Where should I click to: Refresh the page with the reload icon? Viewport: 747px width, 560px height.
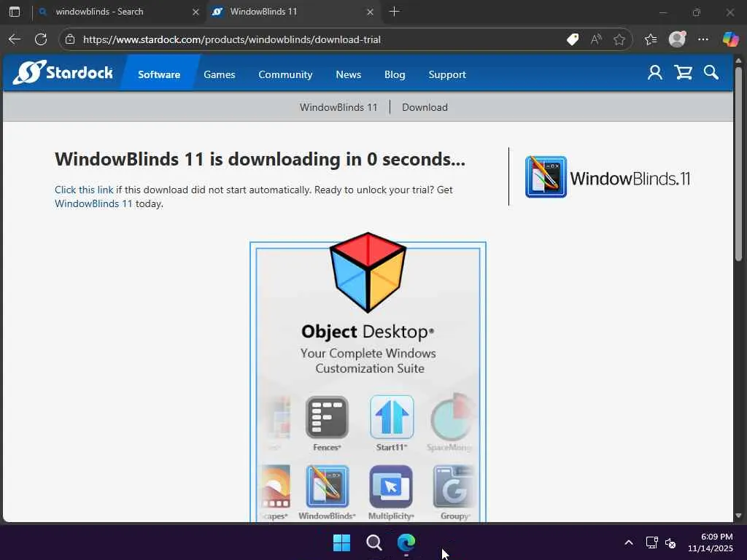(x=41, y=39)
